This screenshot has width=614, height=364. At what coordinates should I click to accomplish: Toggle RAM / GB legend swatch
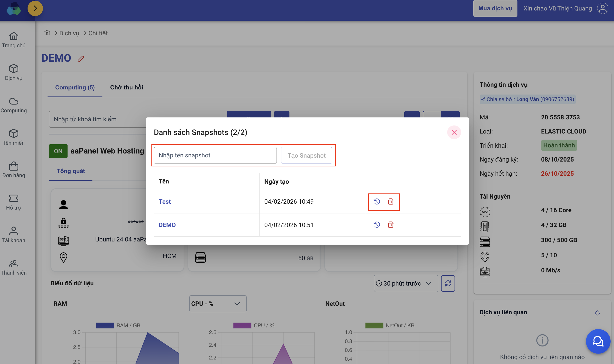click(105, 326)
